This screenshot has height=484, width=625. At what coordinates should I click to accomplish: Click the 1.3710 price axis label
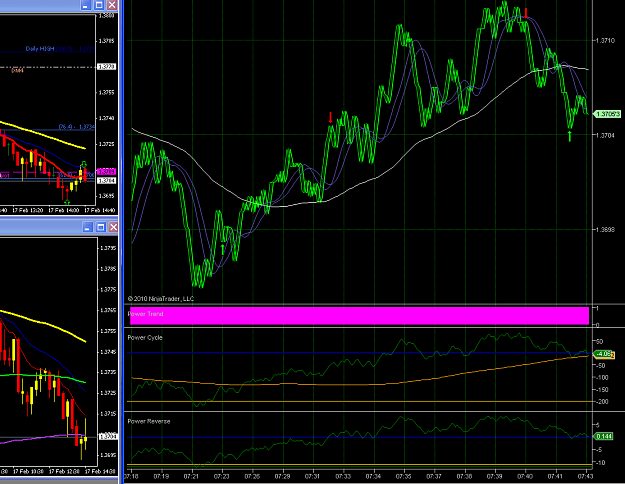pos(605,41)
